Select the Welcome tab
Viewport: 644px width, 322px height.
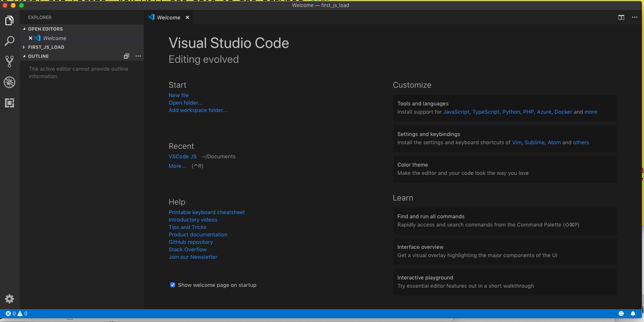(169, 17)
